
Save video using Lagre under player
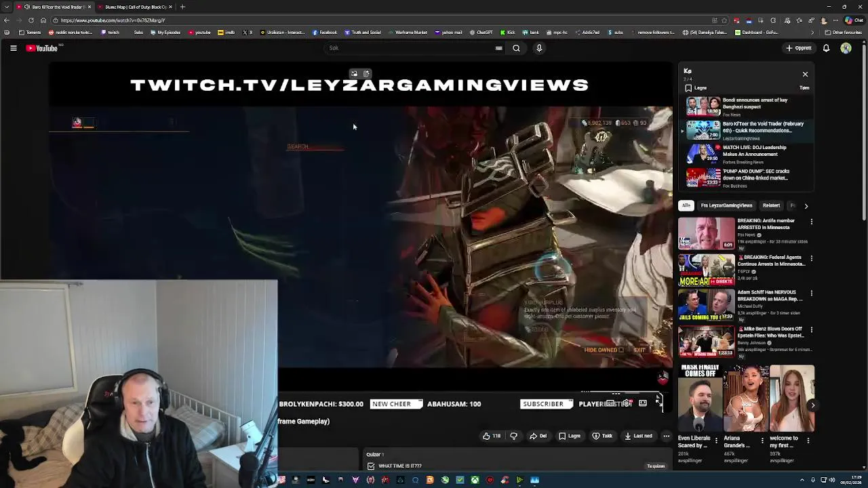(570, 436)
